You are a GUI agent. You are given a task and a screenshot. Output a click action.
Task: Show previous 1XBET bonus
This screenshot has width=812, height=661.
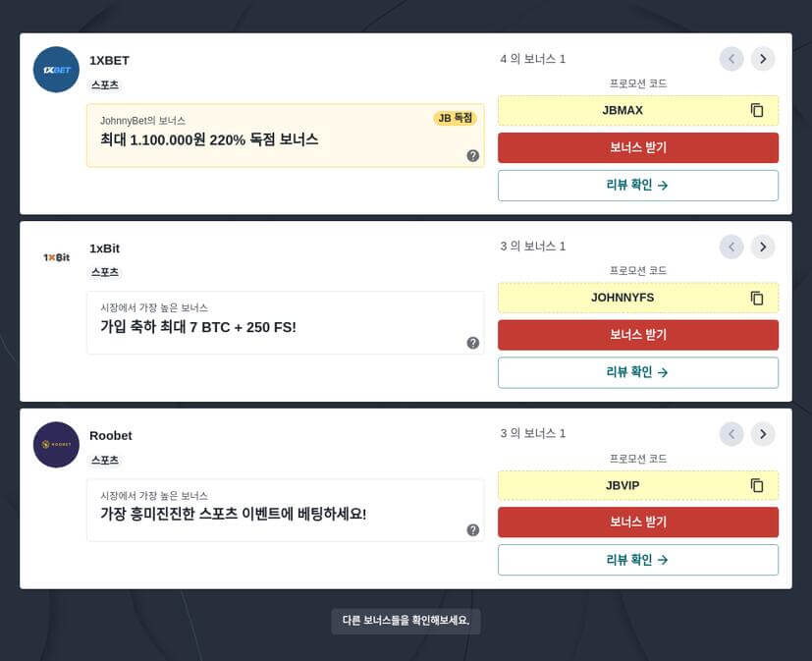(x=731, y=59)
